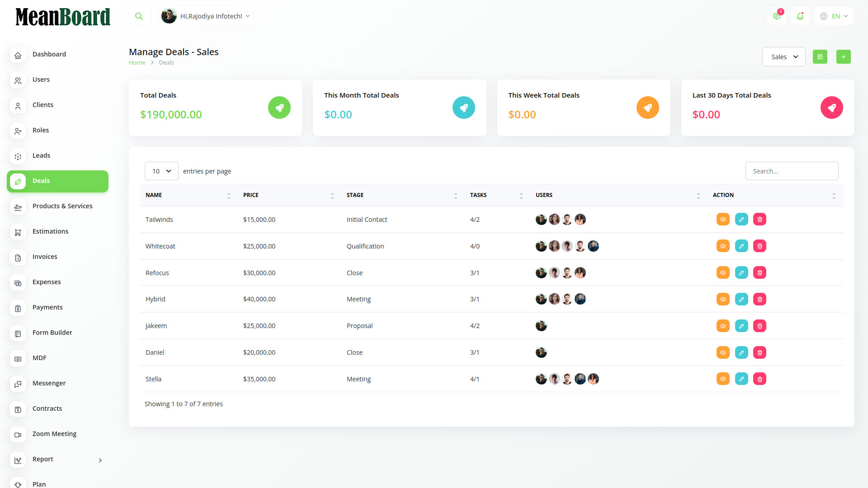Screen dimensions: 868x488
Task: Click the deals Search input field
Action: point(792,171)
